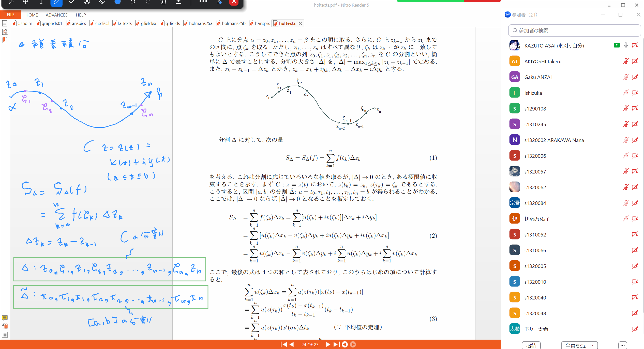Select the Eraser tool for annotations
644x349 pixels.
102,3
